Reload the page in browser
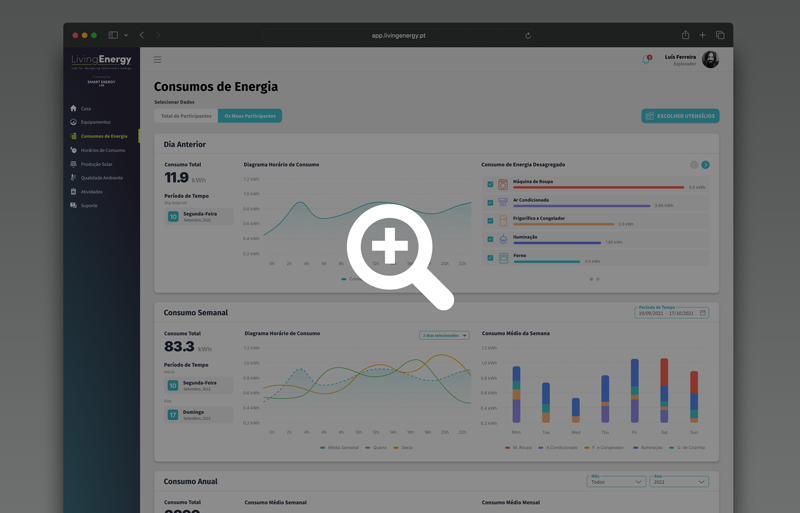 [528, 35]
